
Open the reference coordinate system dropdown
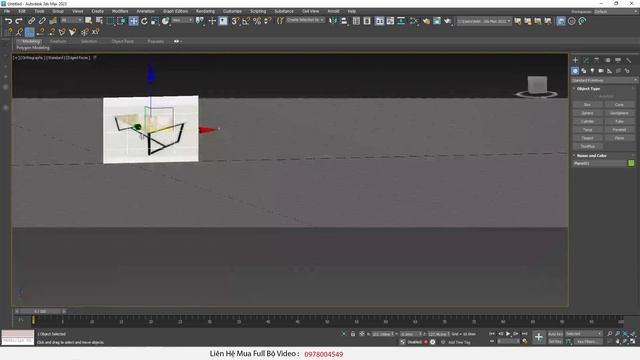[x=182, y=20]
